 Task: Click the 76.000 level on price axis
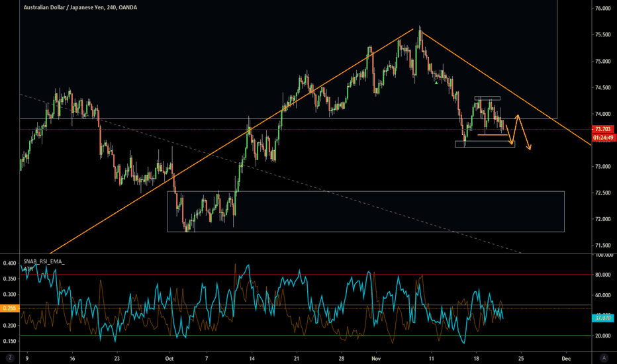pyautogui.click(x=602, y=9)
